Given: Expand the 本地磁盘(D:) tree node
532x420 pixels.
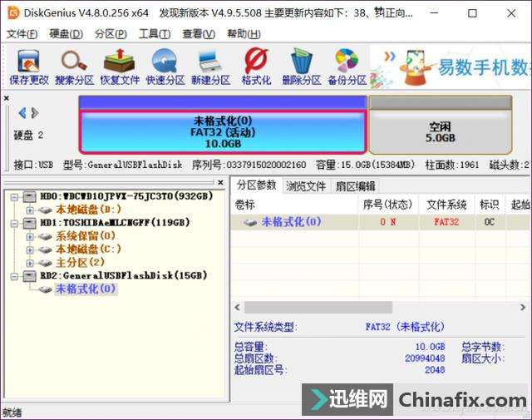Looking at the screenshot, I should point(30,210).
